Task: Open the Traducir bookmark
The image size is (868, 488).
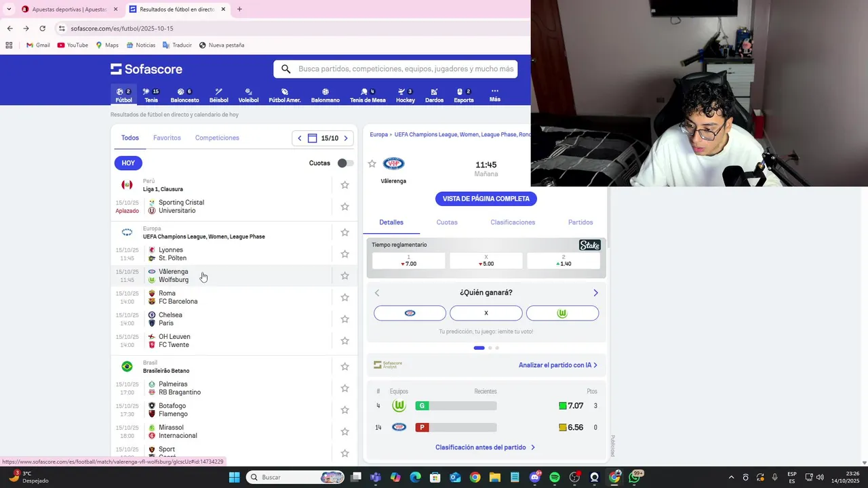Action: pyautogui.click(x=177, y=45)
